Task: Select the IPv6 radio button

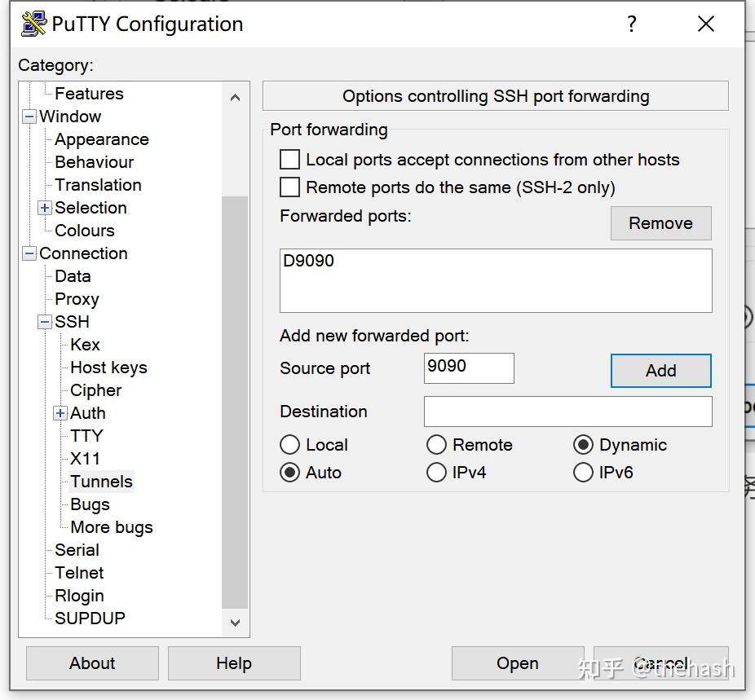Action: click(x=583, y=473)
